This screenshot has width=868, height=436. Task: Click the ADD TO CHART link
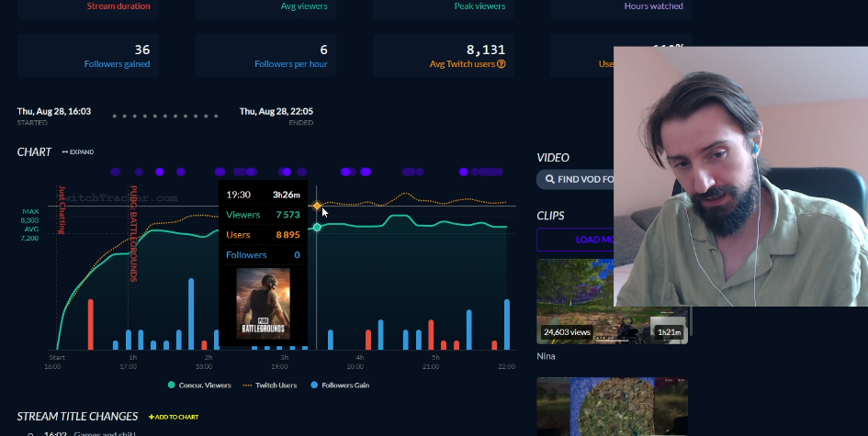click(174, 417)
